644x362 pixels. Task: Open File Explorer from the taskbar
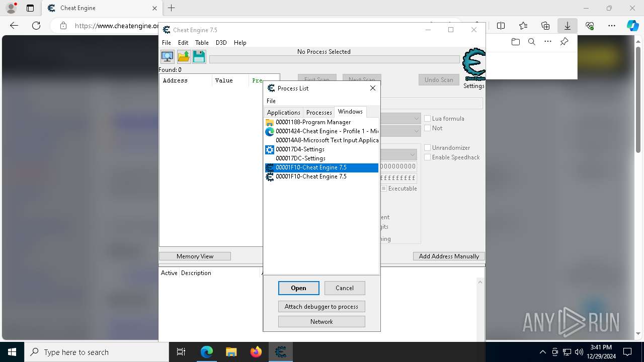[231, 352]
